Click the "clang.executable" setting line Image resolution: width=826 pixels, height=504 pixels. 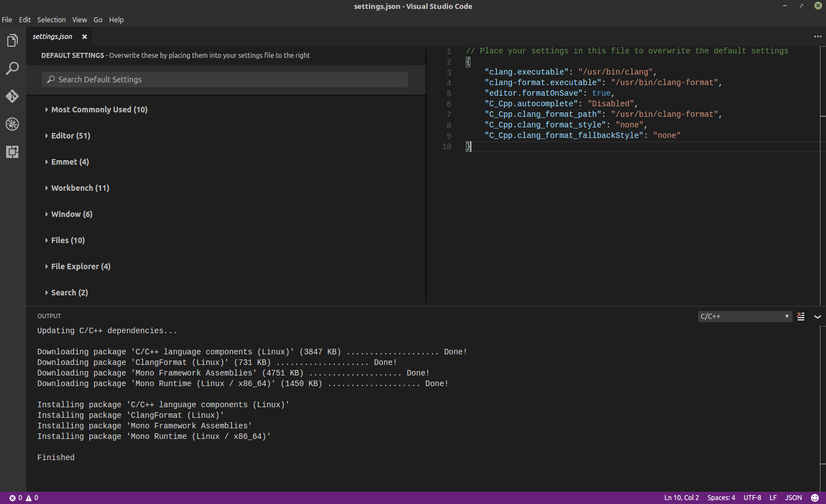(571, 72)
